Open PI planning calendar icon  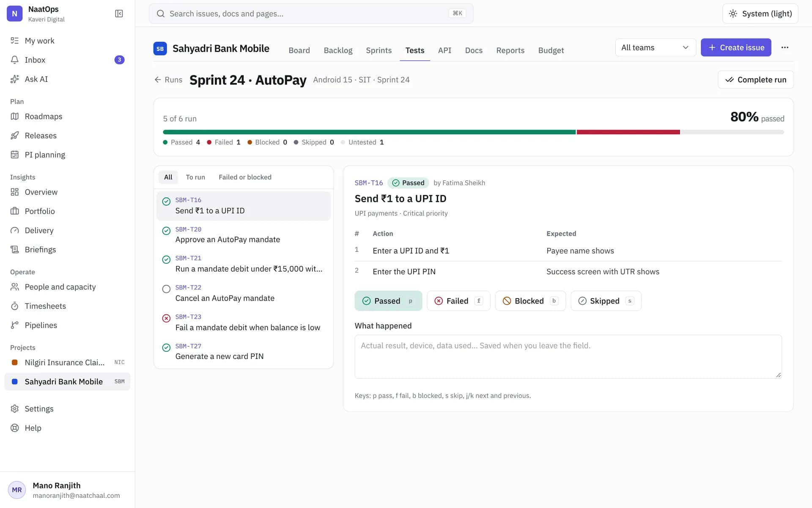click(15, 155)
